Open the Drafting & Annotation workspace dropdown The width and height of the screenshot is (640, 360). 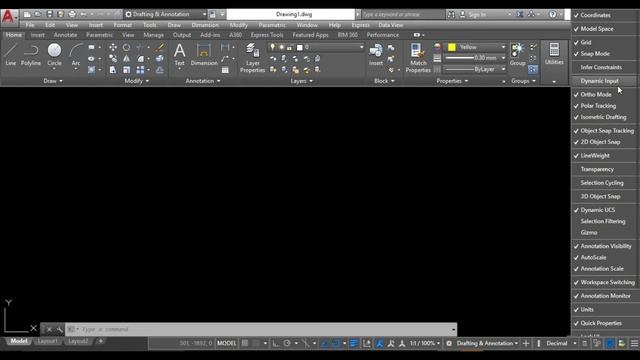pyautogui.click(x=165, y=14)
